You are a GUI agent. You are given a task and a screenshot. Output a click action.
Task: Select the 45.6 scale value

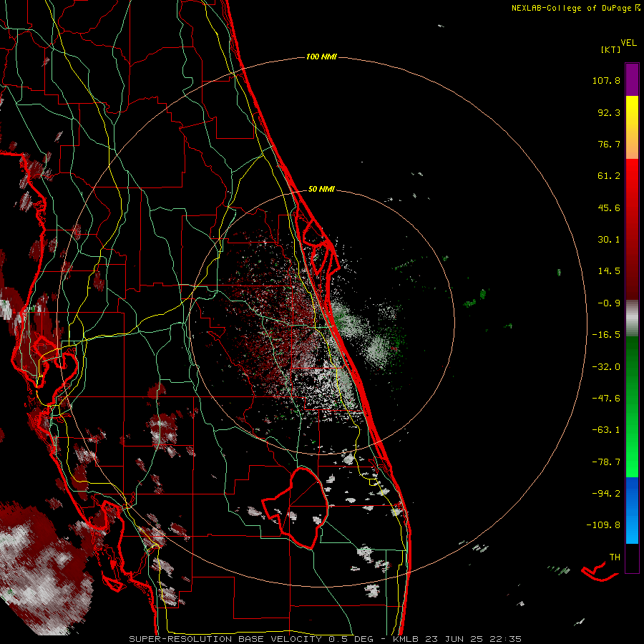[x=609, y=208]
